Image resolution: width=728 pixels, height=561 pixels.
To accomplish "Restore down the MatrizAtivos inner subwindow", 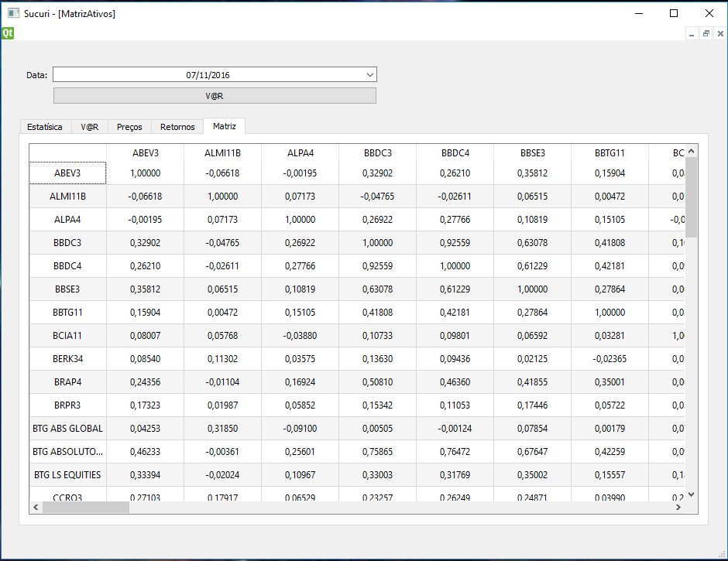I will [706, 33].
